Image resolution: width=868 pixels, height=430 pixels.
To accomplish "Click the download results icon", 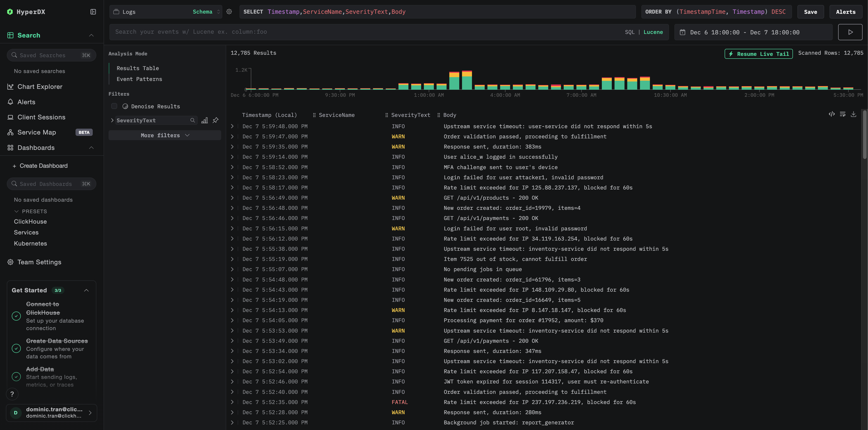I will coord(854,114).
